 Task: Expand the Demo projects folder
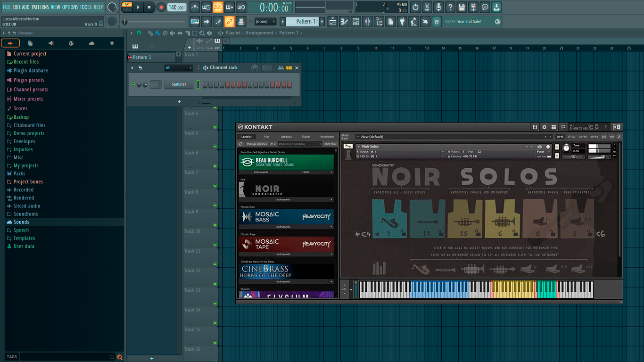[29, 133]
